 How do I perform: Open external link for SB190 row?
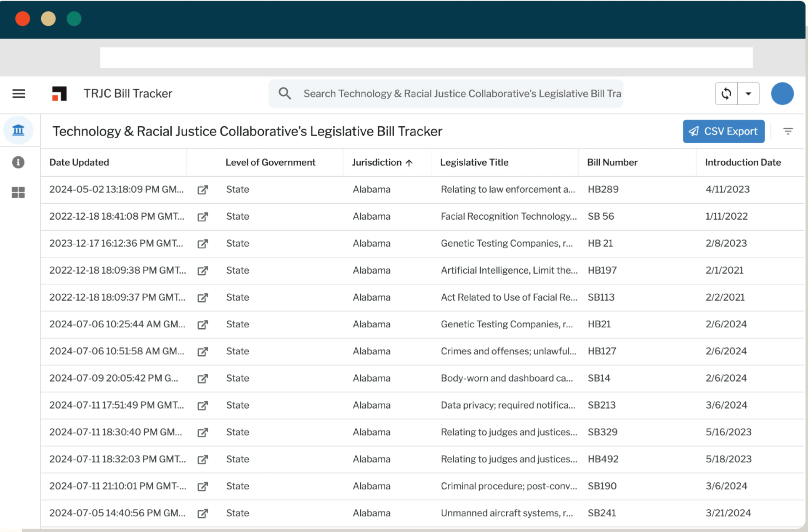coord(203,487)
